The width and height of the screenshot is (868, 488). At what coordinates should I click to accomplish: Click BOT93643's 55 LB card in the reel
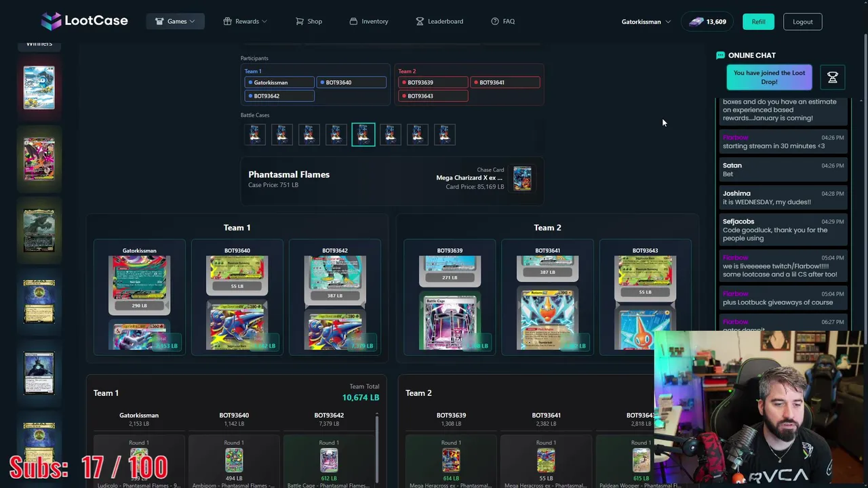[645, 278]
